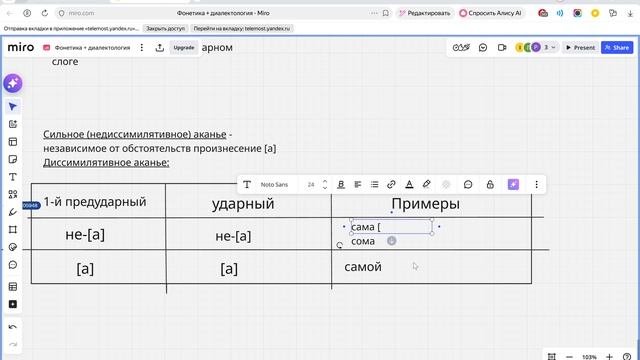Click the header cell ударный
Viewport: 640px width, 360px height.
pos(243,204)
